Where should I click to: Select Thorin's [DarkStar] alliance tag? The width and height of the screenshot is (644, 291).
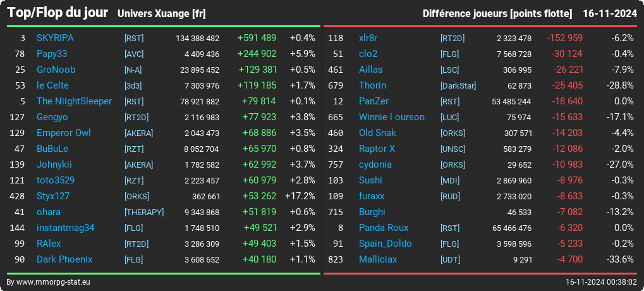click(458, 86)
